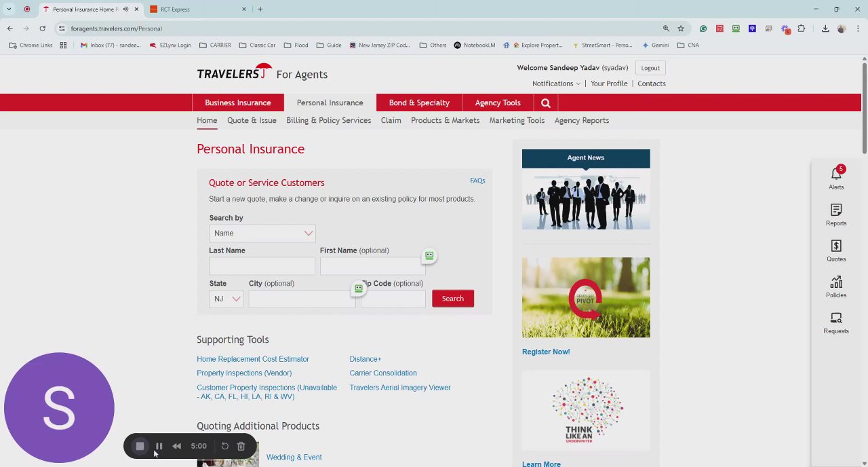The image size is (868, 467).
Task: Delete the recording with the trash icon
Action: 241,446
